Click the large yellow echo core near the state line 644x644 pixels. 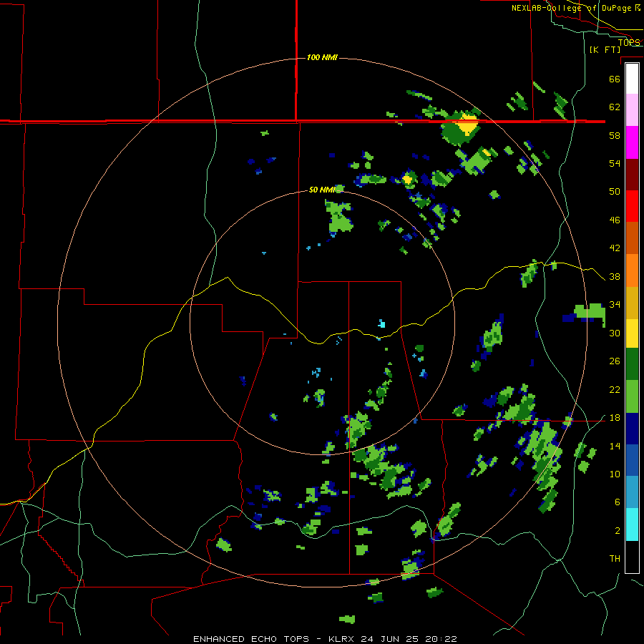tap(468, 124)
